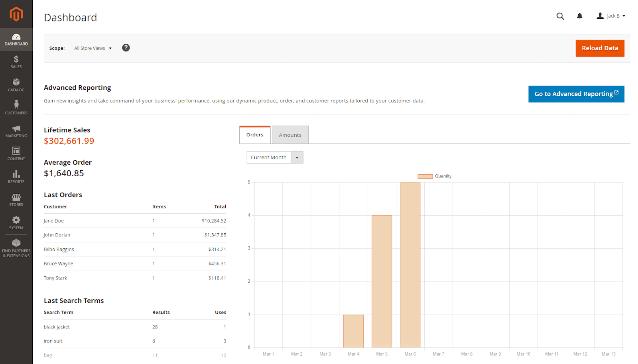Open the Content panel
This screenshot has height=364, width=638.
pos(16,153)
